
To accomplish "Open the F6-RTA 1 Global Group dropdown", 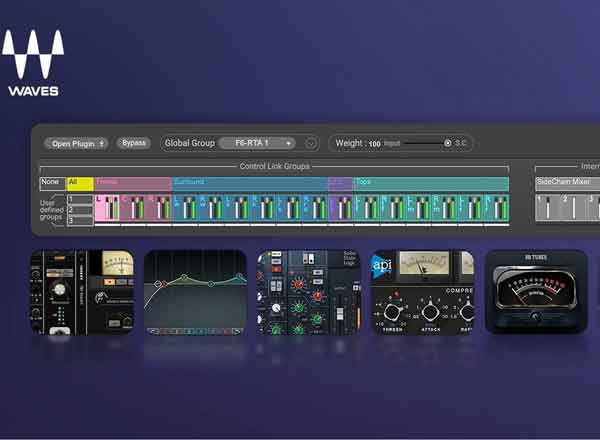I will pos(257,144).
